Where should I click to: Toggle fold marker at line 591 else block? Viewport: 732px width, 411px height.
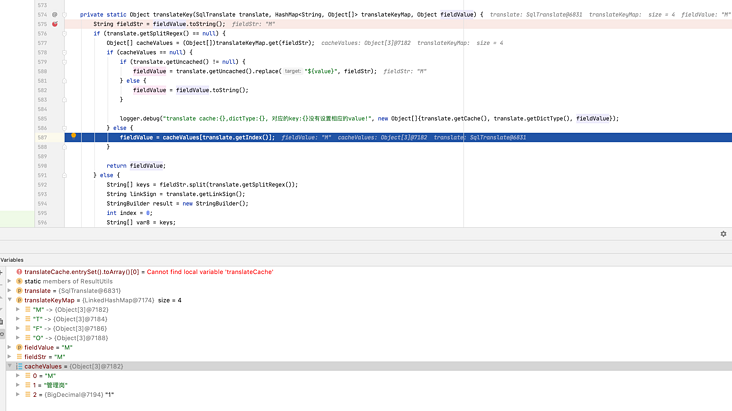(65, 175)
